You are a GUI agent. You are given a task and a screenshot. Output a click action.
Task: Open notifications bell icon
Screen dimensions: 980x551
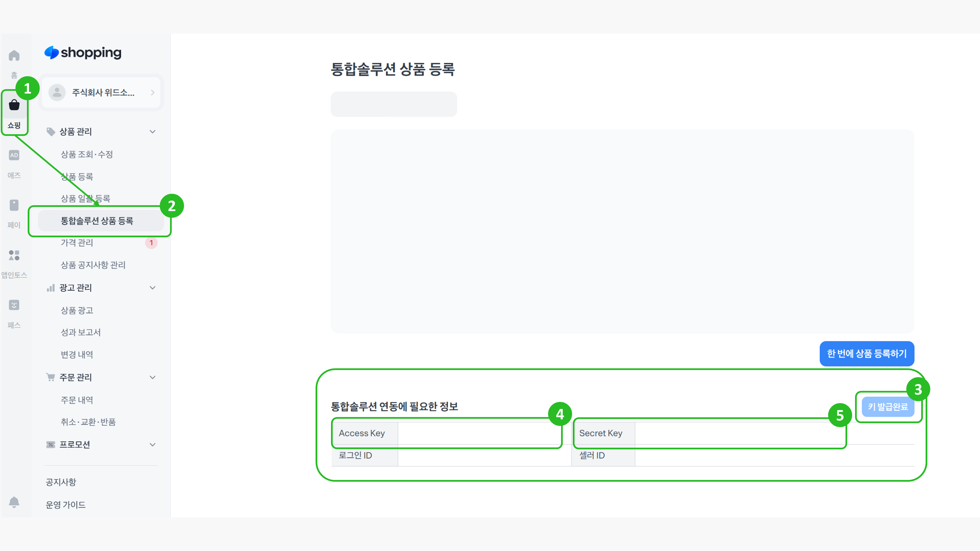(14, 502)
